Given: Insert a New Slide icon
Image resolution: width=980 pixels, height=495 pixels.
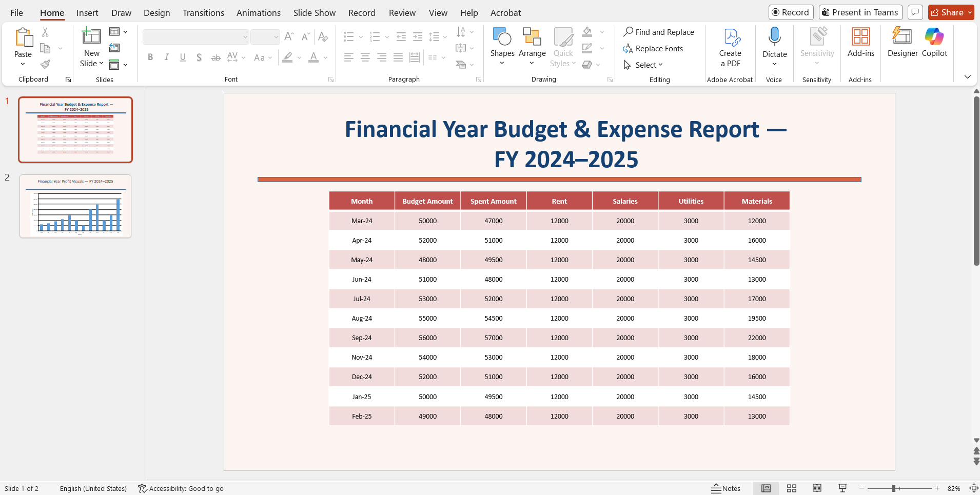Looking at the screenshot, I should pos(91,36).
